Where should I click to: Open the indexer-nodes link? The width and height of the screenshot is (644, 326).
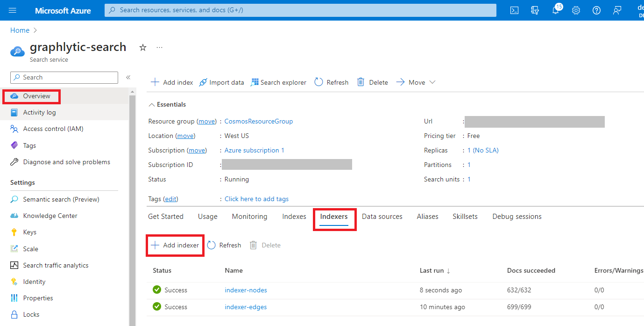pyautogui.click(x=246, y=290)
